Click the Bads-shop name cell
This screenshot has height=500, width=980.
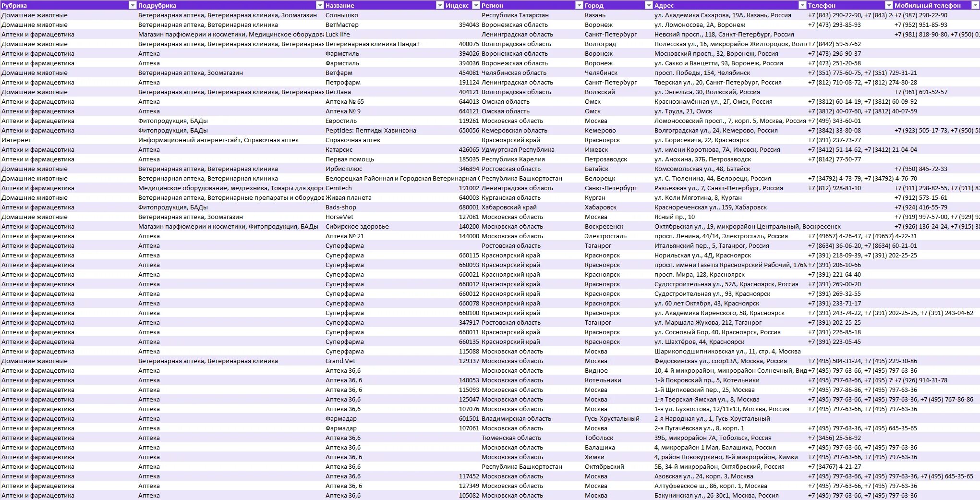coord(384,207)
